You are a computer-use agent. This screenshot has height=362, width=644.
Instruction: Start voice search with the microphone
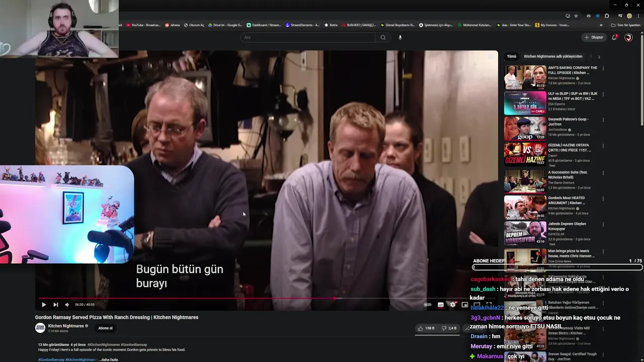coord(400,37)
